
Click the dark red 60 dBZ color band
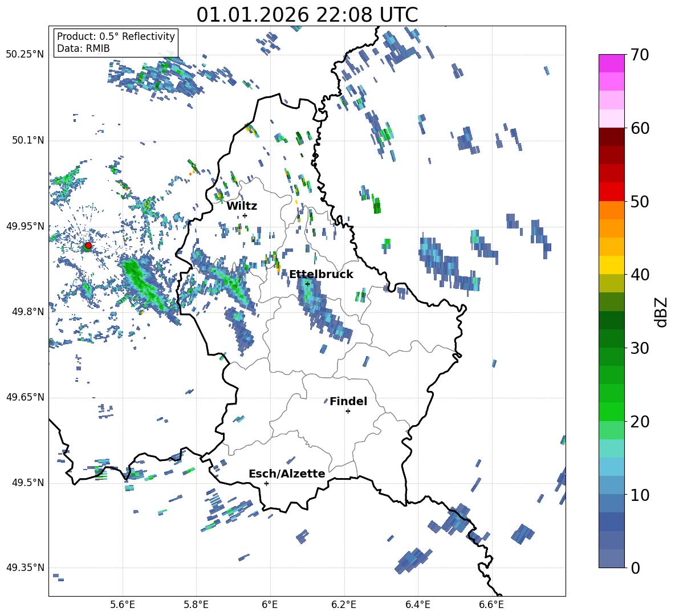pos(611,137)
